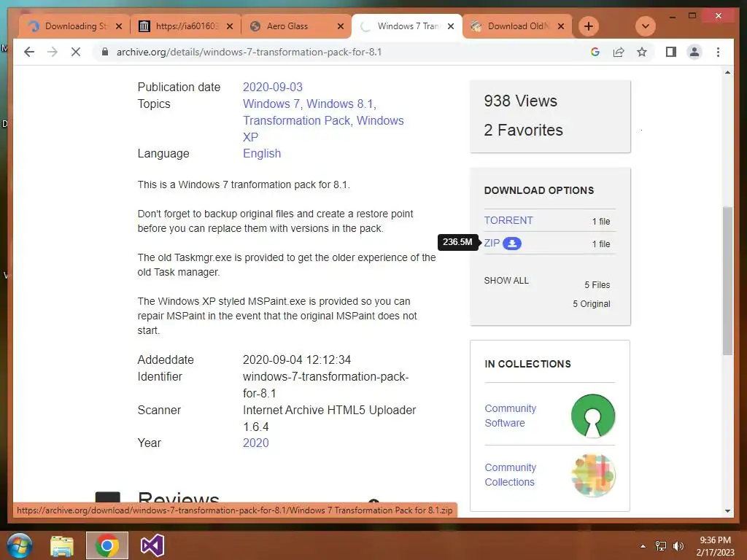747x560 pixels.
Task: Click the page vertical scrollbar thumb
Action: tap(727, 281)
